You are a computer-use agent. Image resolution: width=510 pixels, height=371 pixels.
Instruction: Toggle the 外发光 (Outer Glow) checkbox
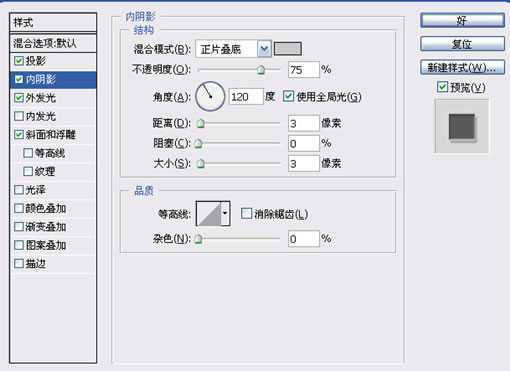(19, 98)
